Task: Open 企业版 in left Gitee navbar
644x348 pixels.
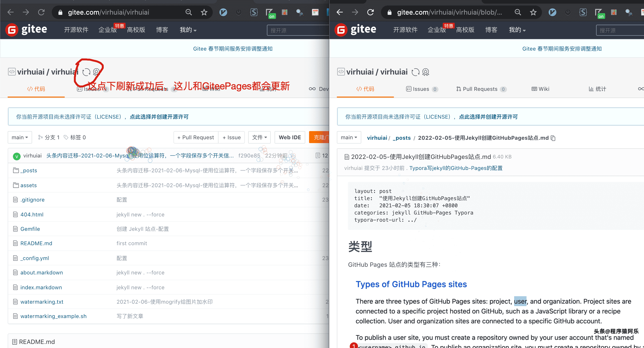Action: [108, 30]
